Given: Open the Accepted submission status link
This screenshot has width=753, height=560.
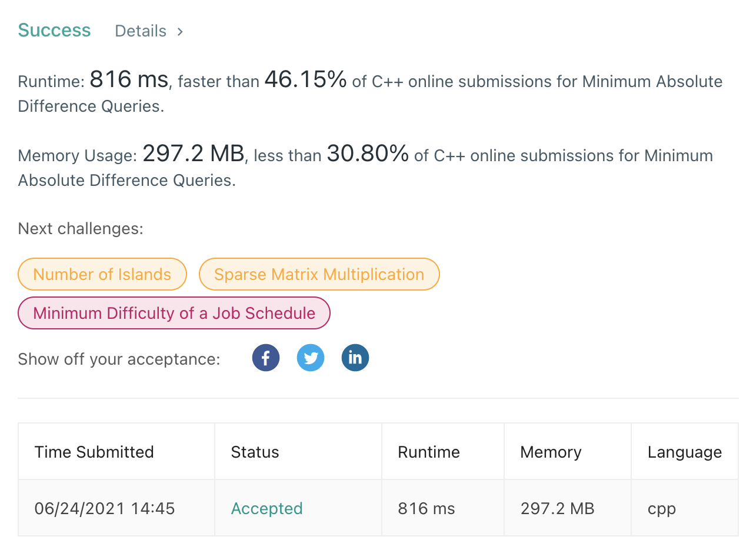Looking at the screenshot, I should [266, 508].
